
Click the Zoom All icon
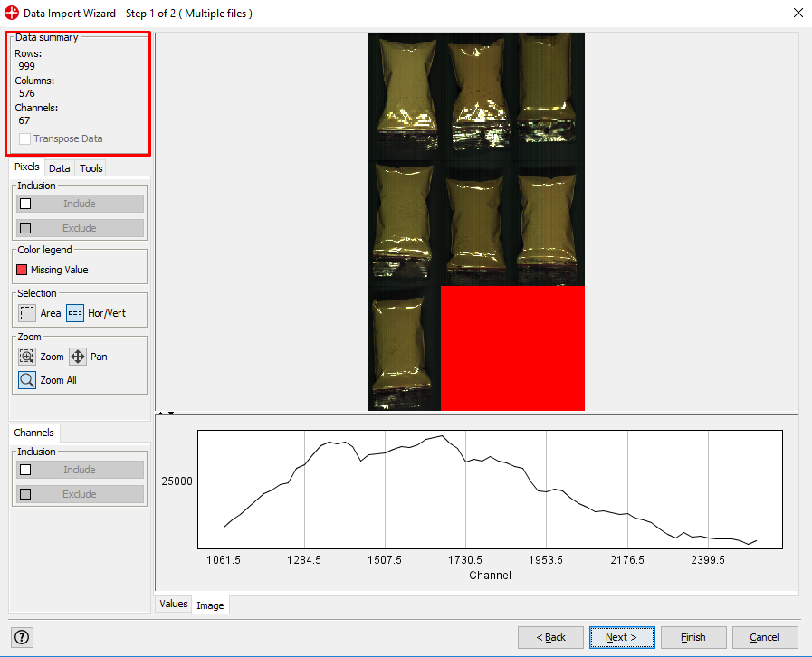tap(27, 380)
